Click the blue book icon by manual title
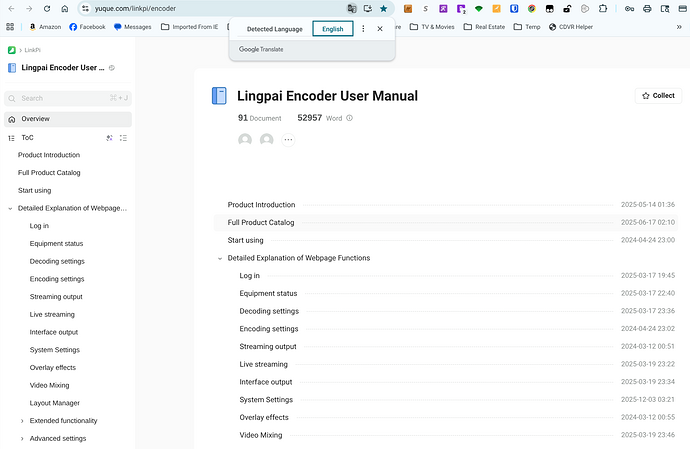The width and height of the screenshot is (690, 449). tap(219, 96)
